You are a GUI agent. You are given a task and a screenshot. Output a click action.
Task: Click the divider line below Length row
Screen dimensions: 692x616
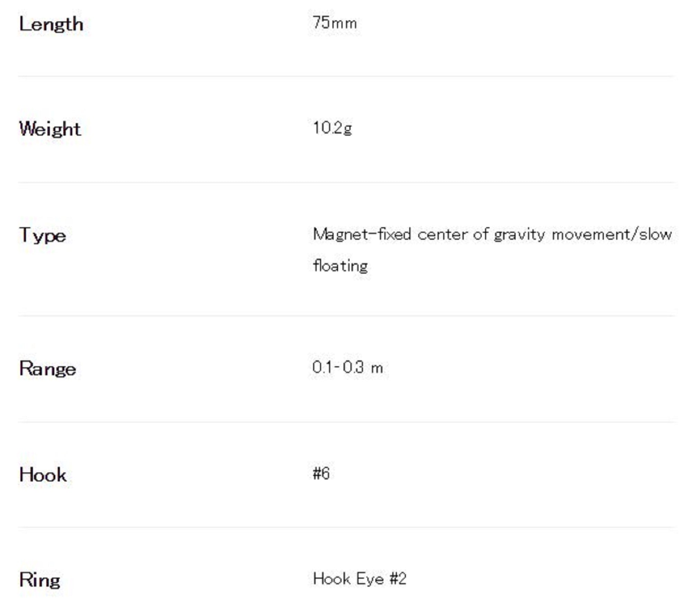pos(346,76)
